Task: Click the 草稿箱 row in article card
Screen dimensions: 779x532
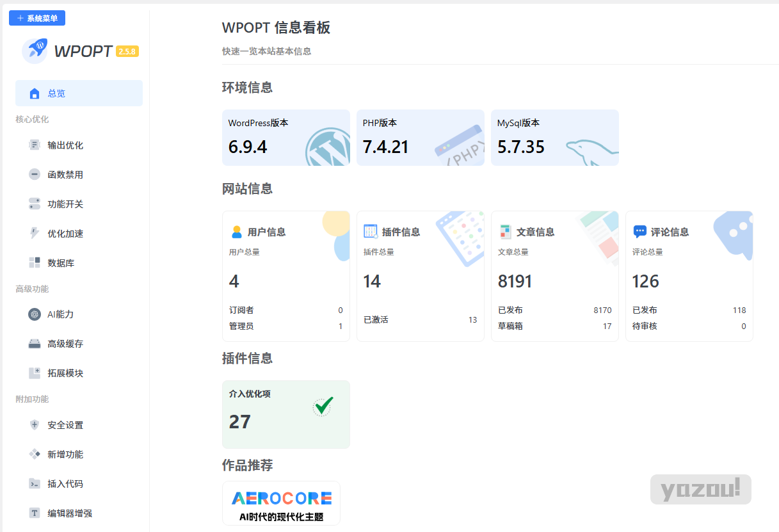Action: [555, 326]
